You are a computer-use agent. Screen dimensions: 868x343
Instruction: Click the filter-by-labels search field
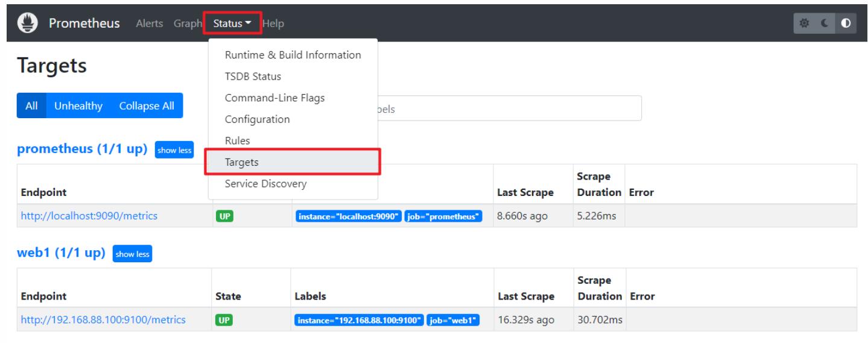[x=509, y=109]
